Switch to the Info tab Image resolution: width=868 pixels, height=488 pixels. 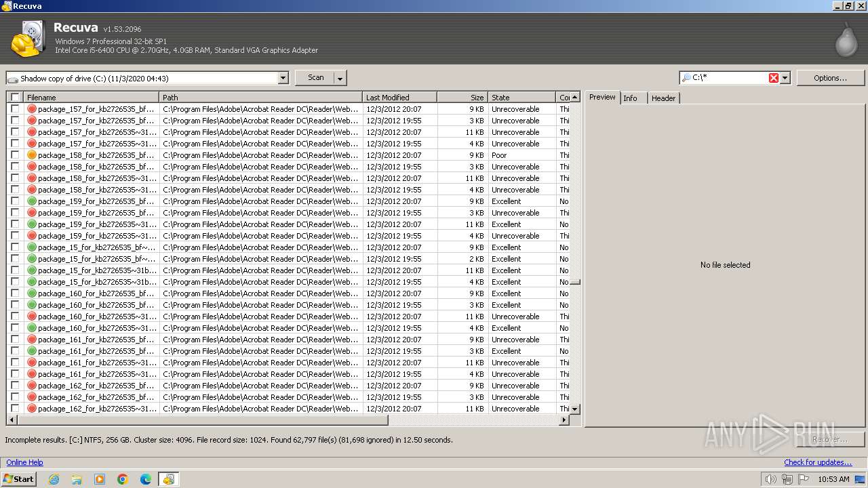633,98
